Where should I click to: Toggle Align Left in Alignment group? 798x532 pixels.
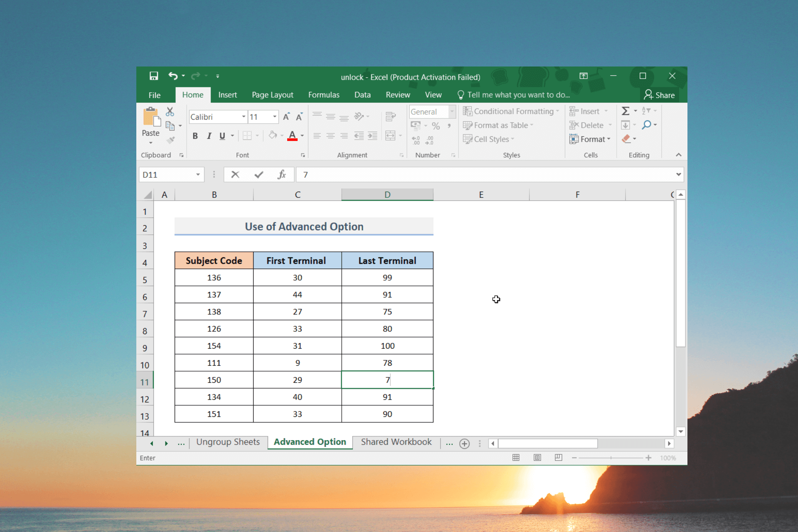[317, 135]
